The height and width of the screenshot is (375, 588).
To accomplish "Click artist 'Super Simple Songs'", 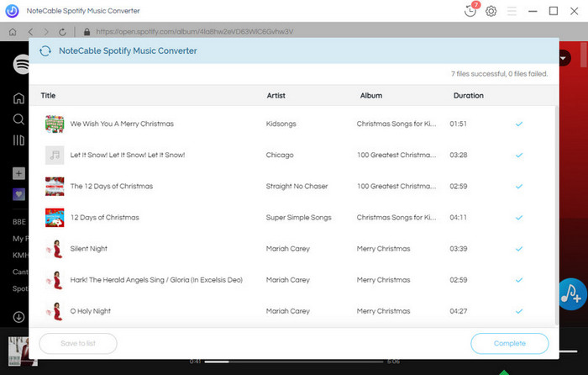I will [298, 217].
